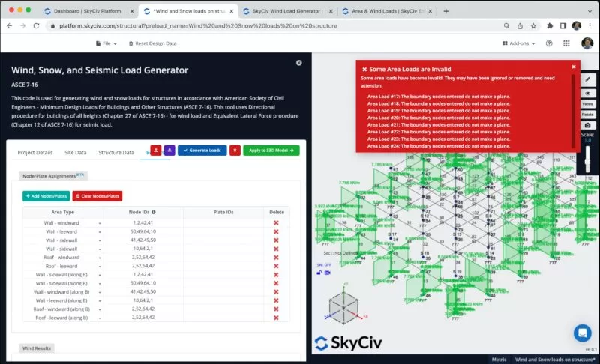This screenshot has width=600, height=364.
Task: Switch to the Structure Data tab
Action: [116, 152]
